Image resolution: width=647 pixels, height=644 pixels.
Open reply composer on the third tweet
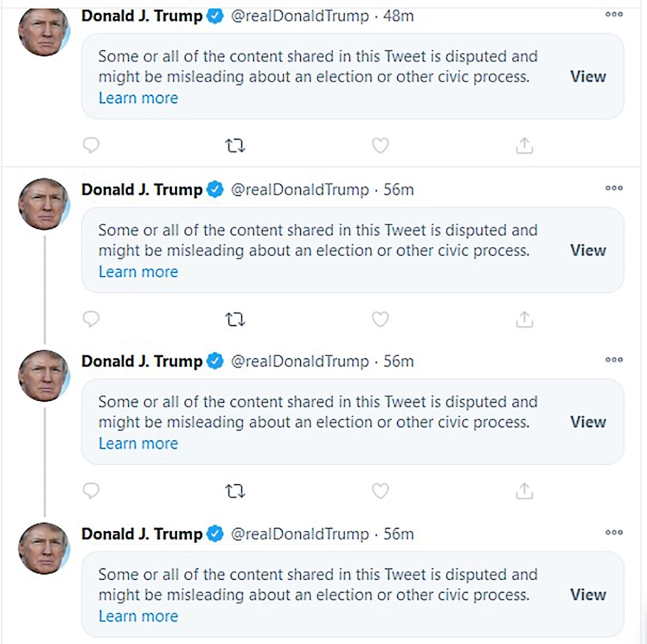[91, 491]
